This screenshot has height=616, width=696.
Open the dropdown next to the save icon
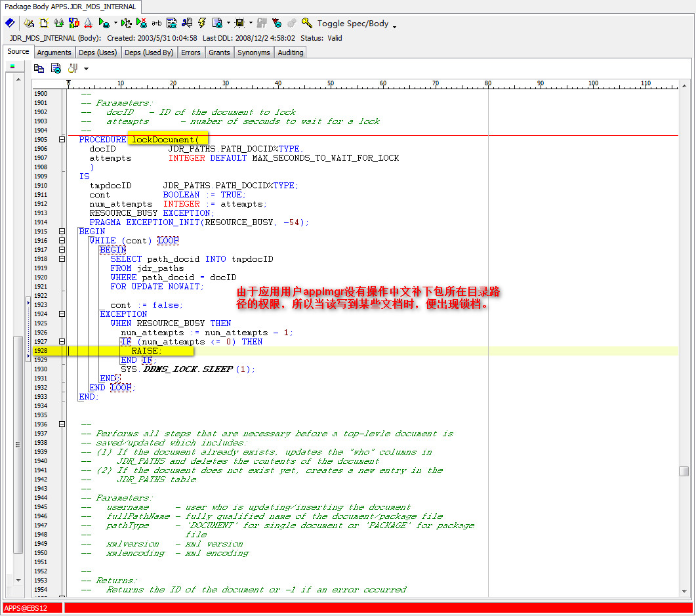[251, 23]
